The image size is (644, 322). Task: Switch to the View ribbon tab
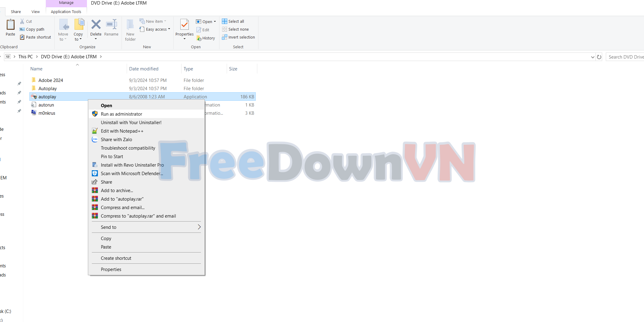tap(35, 12)
